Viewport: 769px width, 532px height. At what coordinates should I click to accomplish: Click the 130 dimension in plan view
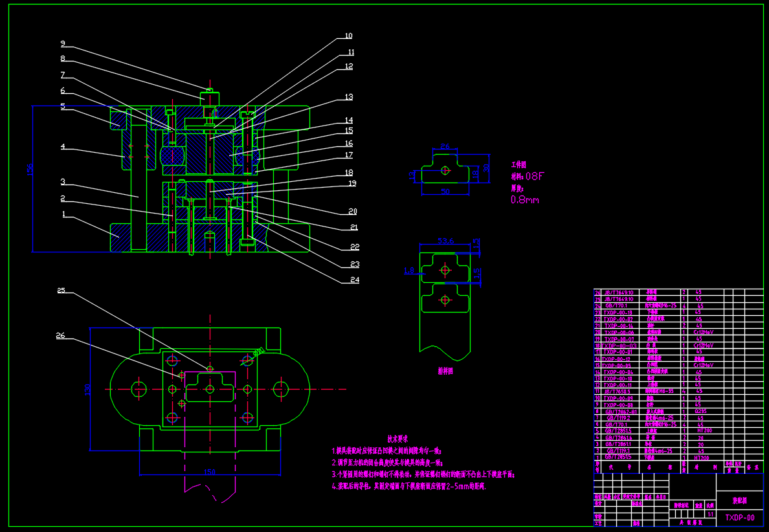[87, 389]
